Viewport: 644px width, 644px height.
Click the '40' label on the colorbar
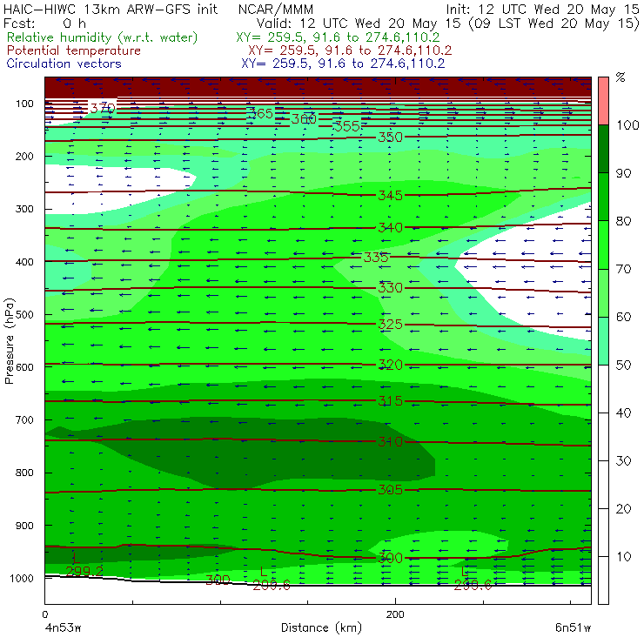[623, 413]
